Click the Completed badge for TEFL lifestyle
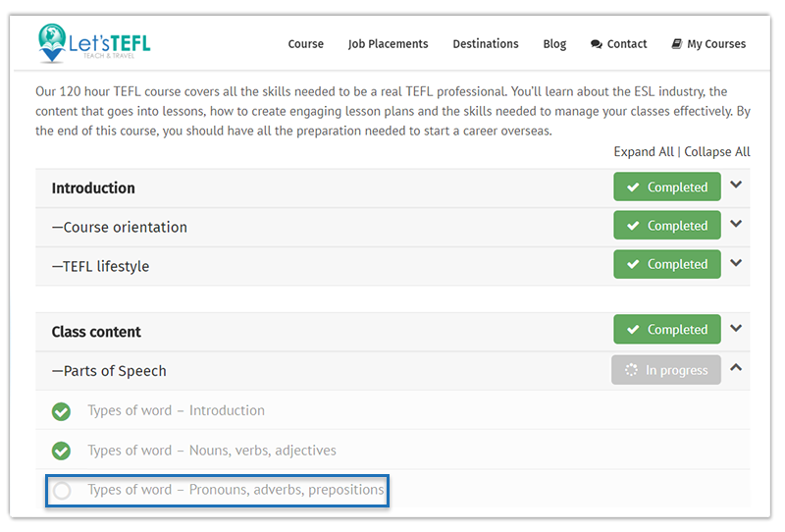Image resolution: width=785 pixels, height=532 pixels. click(667, 264)
